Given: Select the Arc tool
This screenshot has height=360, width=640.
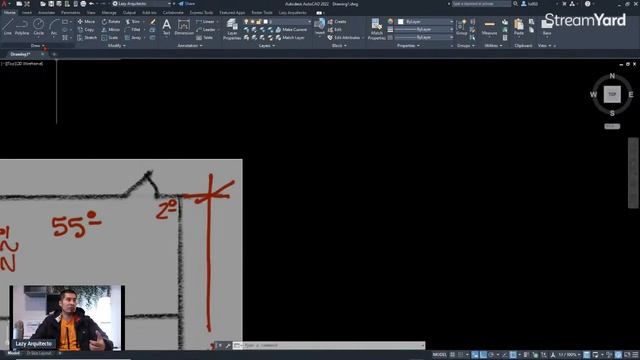Looking at the screenshot, I should (54, 27).
